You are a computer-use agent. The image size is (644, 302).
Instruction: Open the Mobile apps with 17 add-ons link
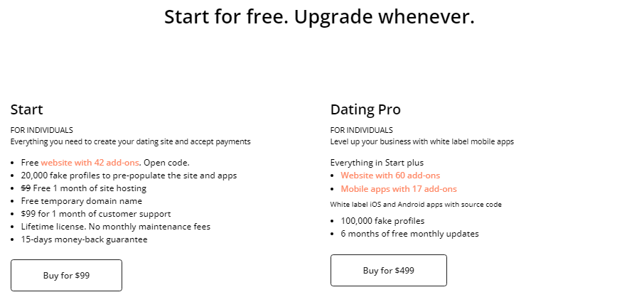pos(399,189)
